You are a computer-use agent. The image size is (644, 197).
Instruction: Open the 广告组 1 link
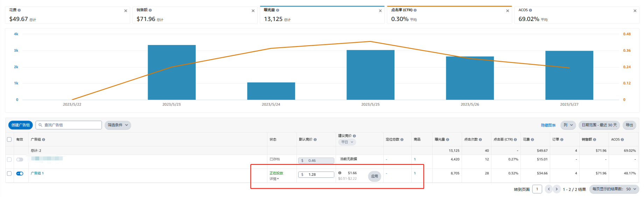tap(37, 173)
